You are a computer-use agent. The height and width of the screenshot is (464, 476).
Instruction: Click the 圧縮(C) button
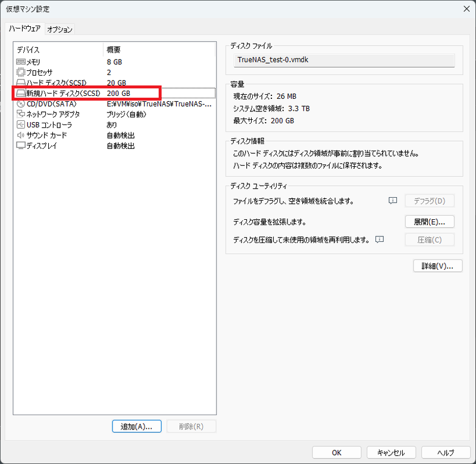tap(430, 240)
